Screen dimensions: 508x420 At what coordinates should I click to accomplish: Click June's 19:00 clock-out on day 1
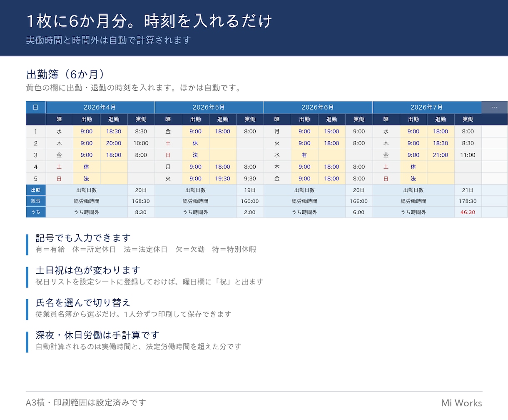point(332,131)
